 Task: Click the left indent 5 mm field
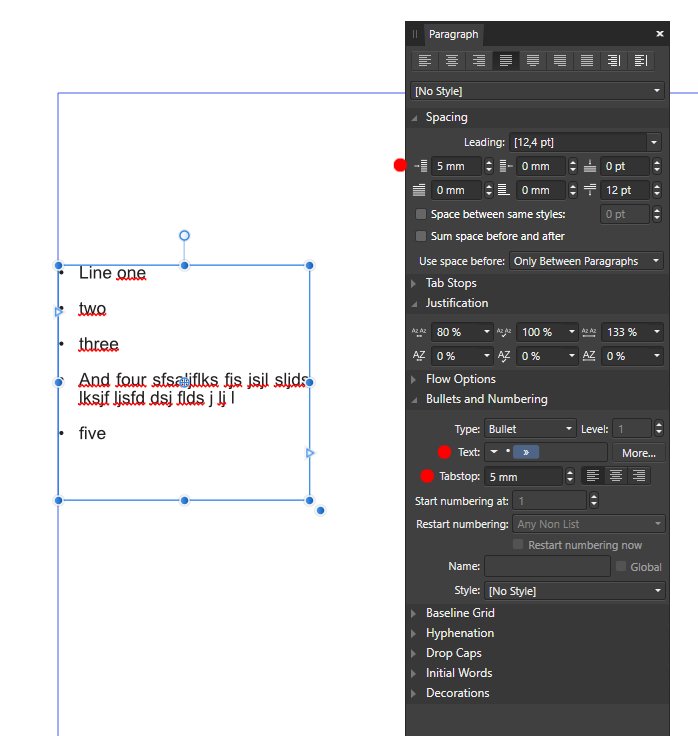(456, 166)
